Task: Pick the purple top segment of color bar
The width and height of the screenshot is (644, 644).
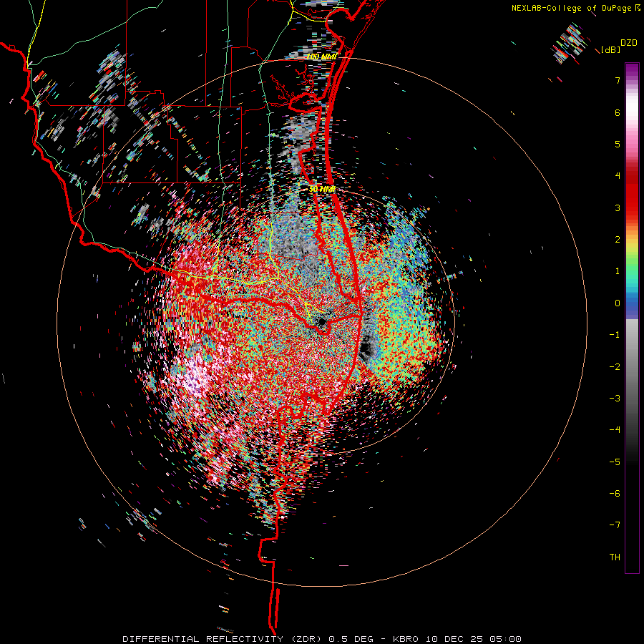Action: (632, 70)
